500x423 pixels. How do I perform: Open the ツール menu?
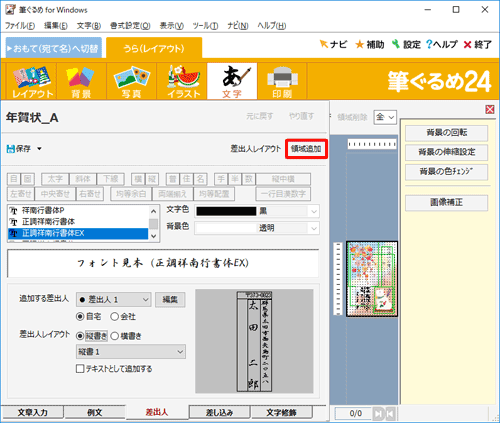click(x=205, y=26)
